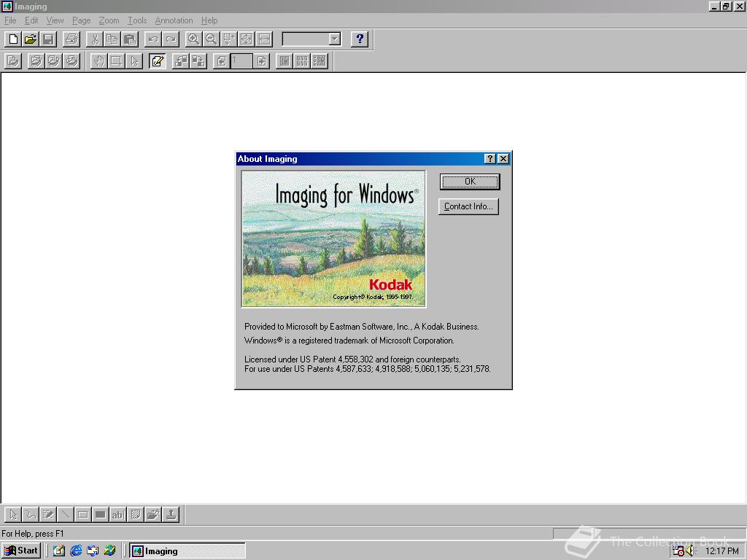Create a new blank document
747x560 pixels.
click(13, 39)
